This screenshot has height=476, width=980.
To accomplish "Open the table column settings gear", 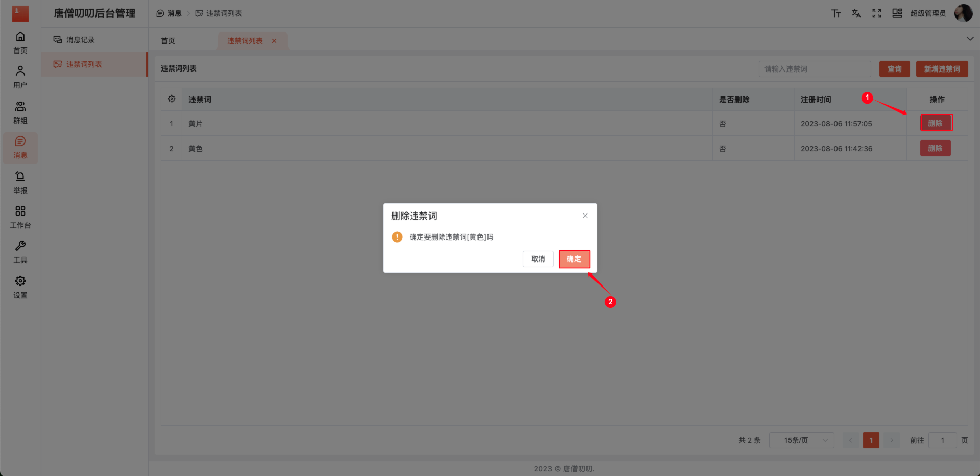I will point(171,99).
